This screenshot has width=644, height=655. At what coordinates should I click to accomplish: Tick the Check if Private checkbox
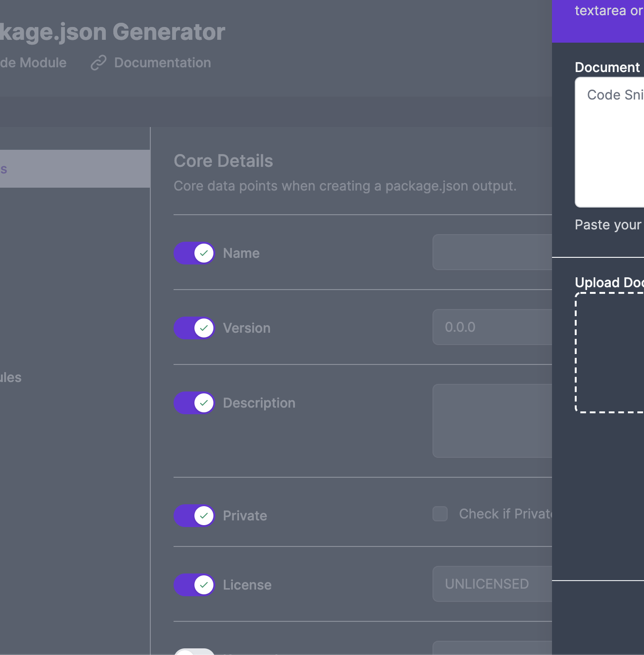tap(440, 514)
